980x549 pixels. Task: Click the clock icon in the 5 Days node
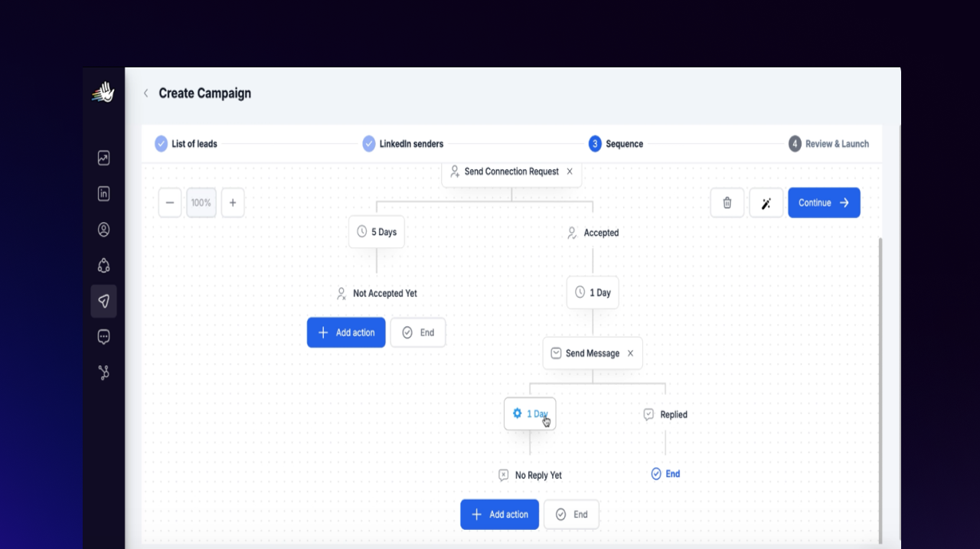pyautogui.click(x=362, y=232)
